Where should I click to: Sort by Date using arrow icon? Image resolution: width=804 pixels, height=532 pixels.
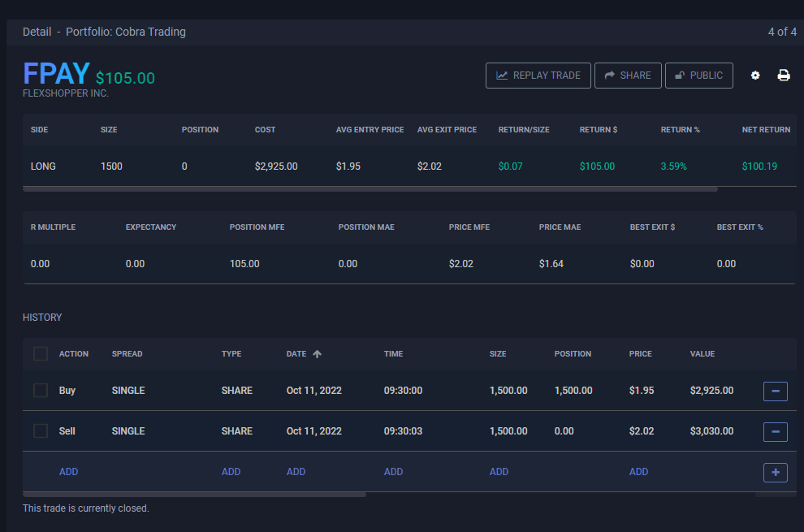point(317,354)
